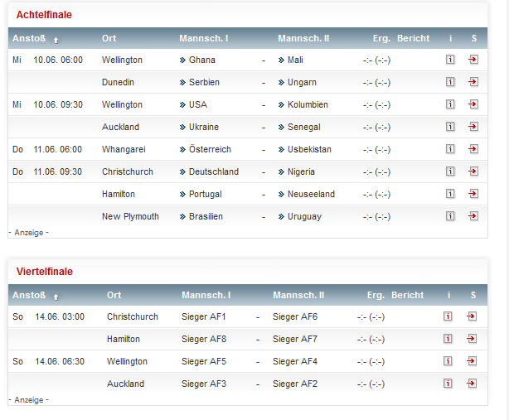Sort Viertelfinale table by Anstoß arrow
The image size is (509, 420).
(x=56, y=296)
